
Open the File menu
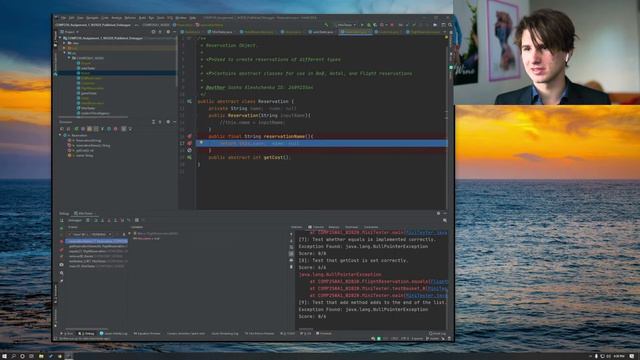63,18
